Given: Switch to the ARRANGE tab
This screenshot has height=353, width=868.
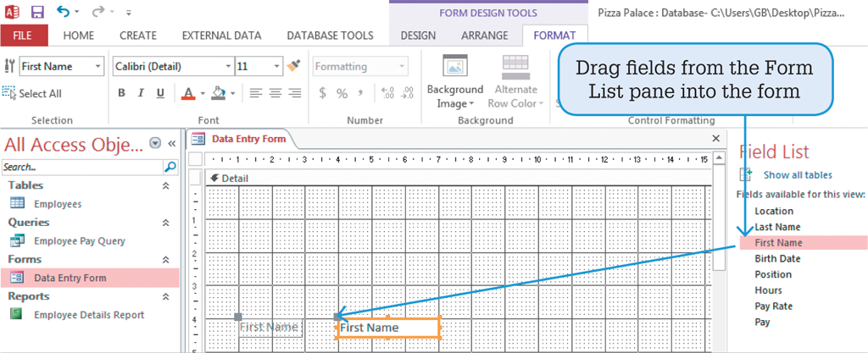Looking at the screenshot, I should coord(484,36).
